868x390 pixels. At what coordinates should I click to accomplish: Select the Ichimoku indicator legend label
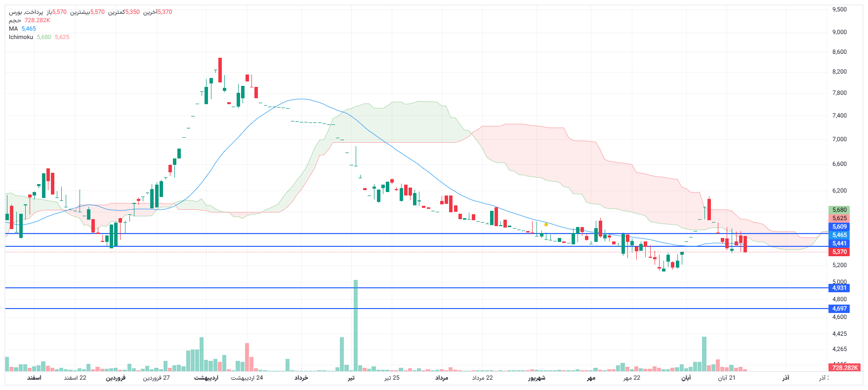(x=21, y=37)
